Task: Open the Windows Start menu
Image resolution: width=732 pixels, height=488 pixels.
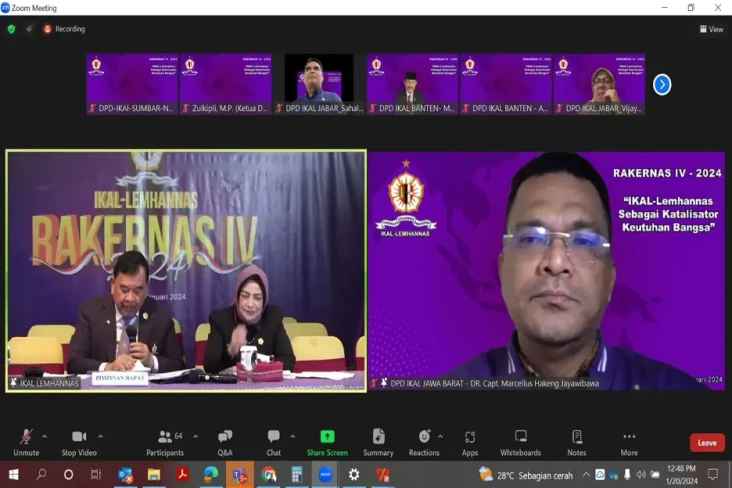Action: [x=14, y=475]
